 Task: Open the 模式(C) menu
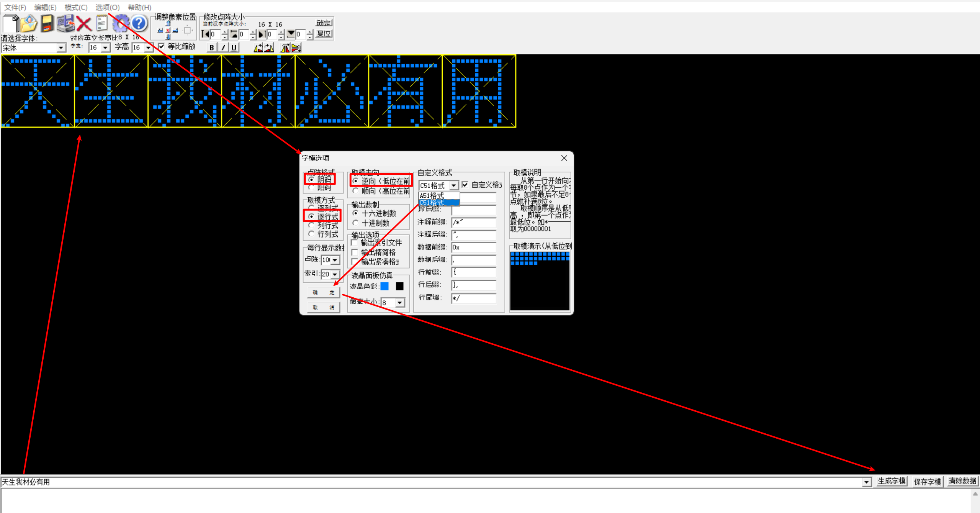[76, 7]
